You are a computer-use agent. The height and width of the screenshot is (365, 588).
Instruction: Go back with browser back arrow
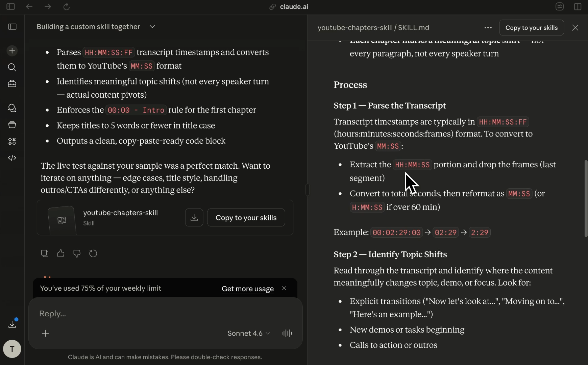pyautogui.click(x=29, y=6)
